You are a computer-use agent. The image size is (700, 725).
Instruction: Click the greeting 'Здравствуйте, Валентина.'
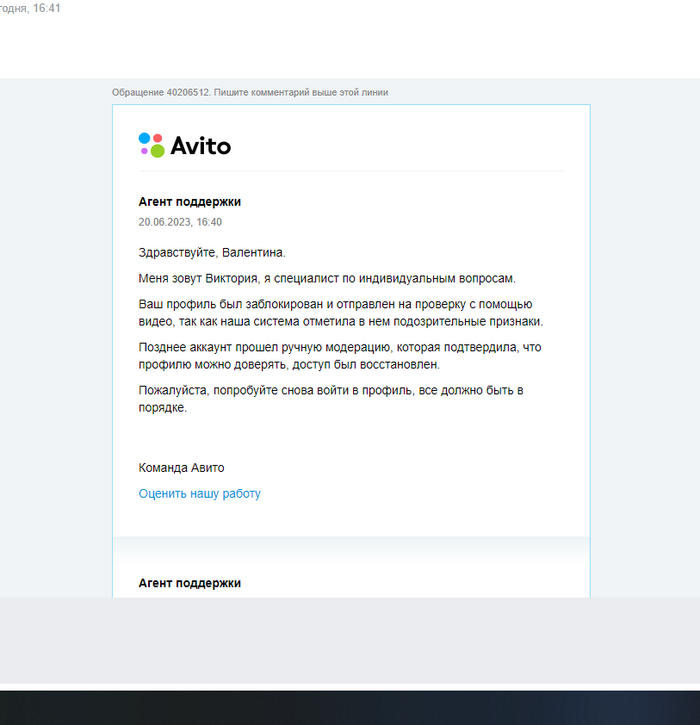point(212,252)
